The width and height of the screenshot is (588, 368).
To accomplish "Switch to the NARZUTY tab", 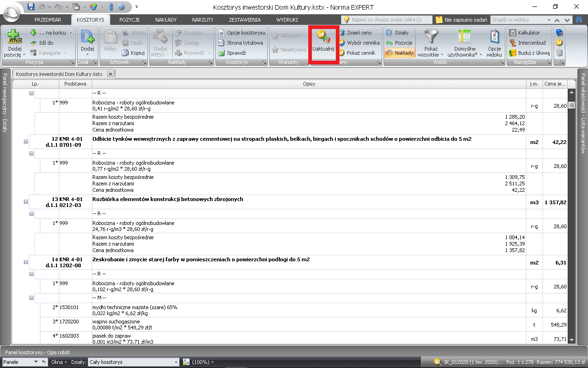I will tap(203, 20).
